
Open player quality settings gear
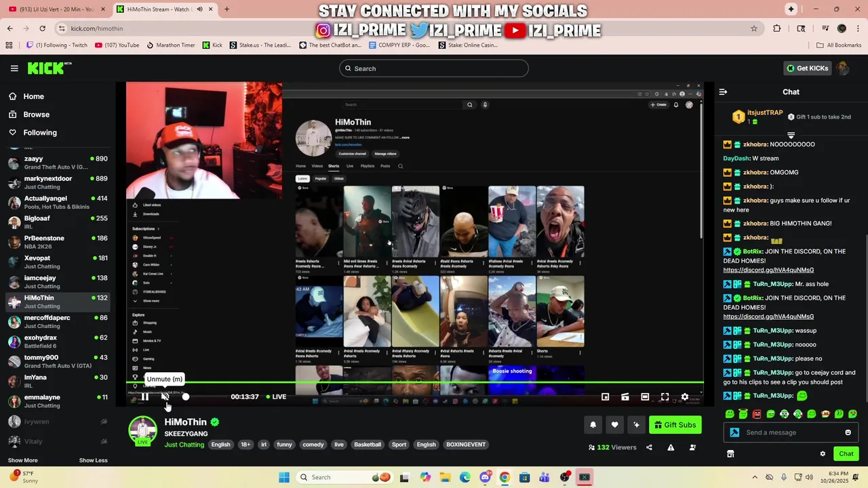[x=685, y=396]
